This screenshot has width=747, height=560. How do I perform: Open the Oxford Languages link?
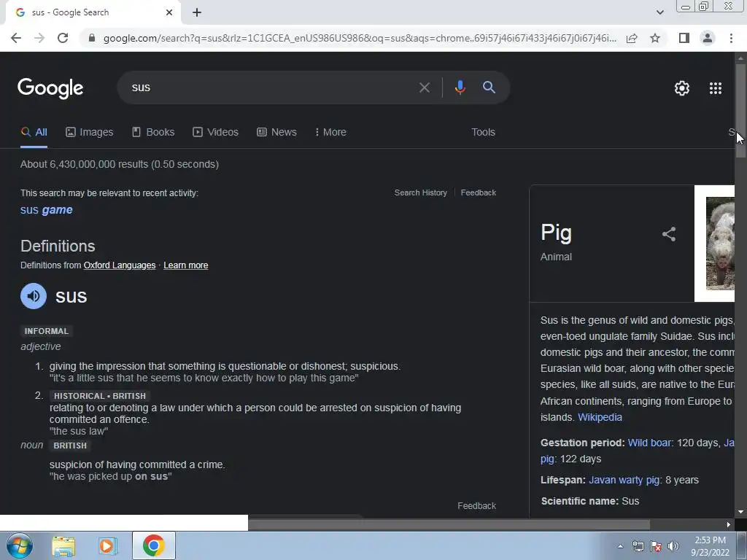coord(120,265)
